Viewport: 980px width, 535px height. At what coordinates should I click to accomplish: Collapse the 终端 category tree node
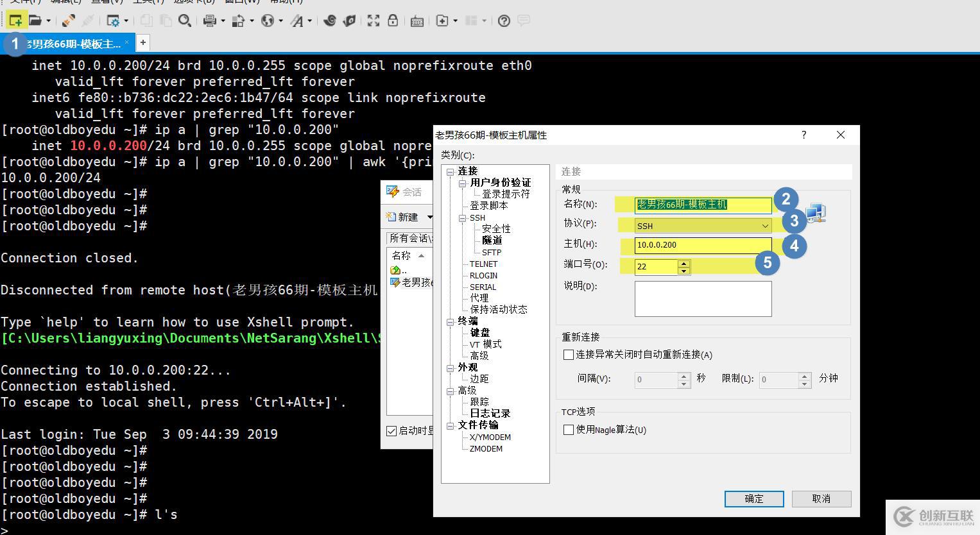pyautogui.click(x=450, y=321)
